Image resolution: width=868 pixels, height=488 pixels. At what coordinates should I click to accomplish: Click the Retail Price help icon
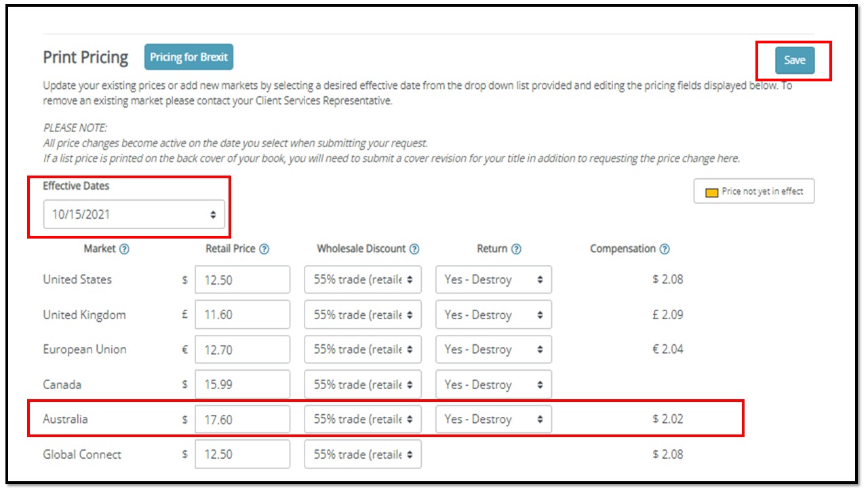[x=264, y=249]
